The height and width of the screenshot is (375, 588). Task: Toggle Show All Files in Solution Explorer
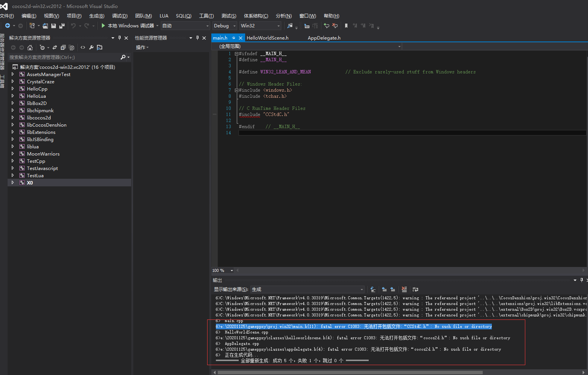71,48
